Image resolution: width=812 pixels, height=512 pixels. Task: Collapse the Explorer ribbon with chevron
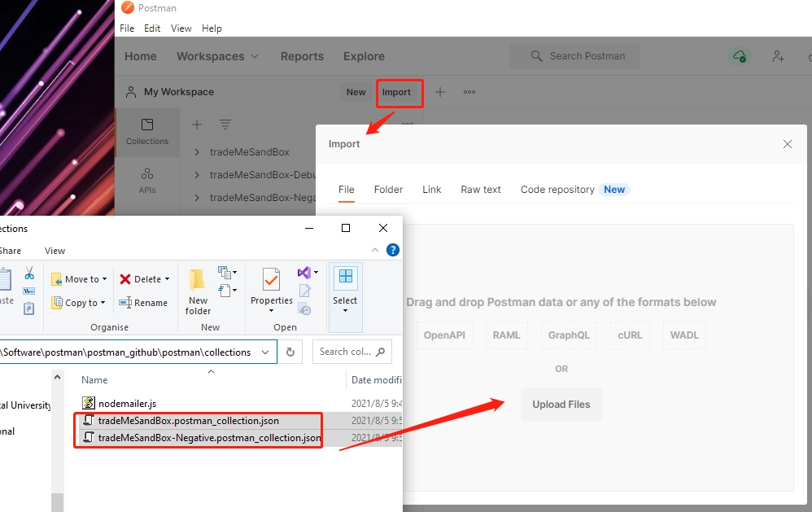pyautogui.click(x=375, y=250)
